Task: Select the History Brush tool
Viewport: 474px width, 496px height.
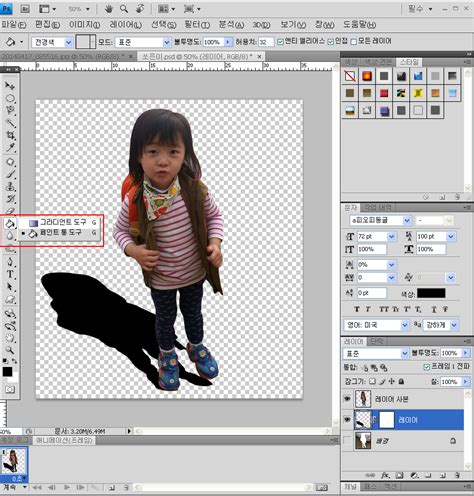Action: click(x=10, y=199)
